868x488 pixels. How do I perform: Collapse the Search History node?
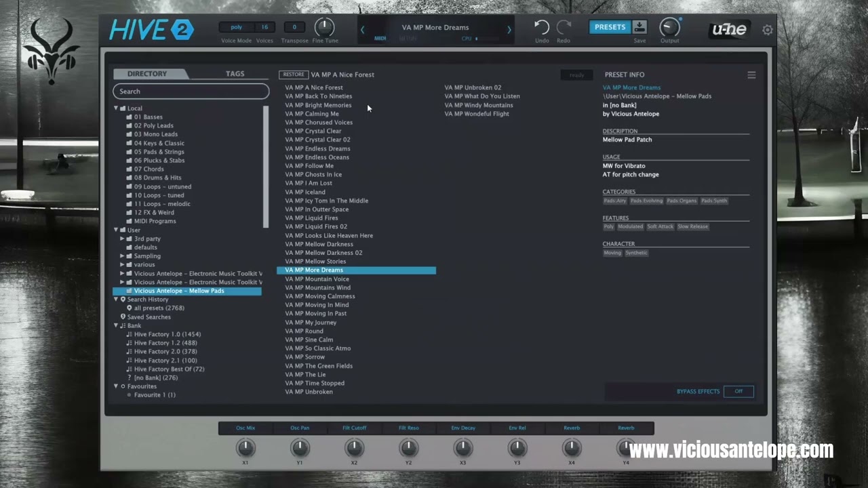pyautogui.click(x=116, y=300)
